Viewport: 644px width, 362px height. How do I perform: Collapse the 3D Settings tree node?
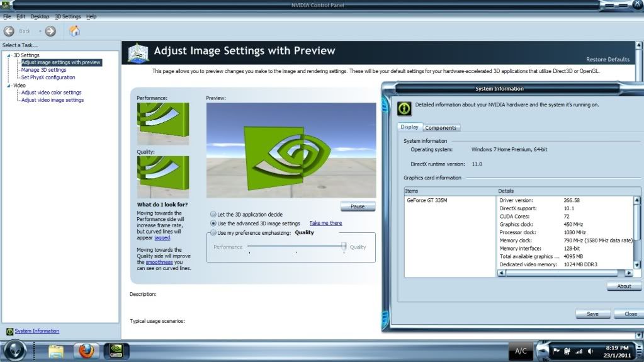pyautogui.click(x=9, y=55)
